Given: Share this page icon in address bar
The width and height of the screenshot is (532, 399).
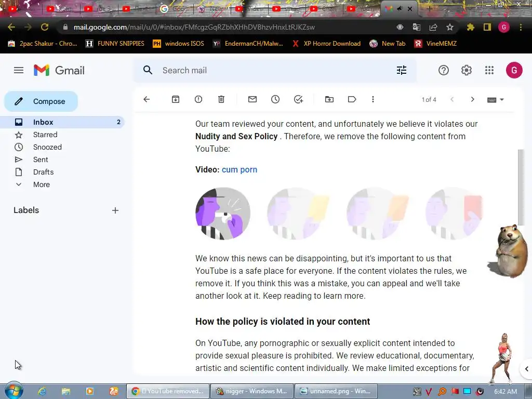Looking at the screenshot, I should click(433, 27).
